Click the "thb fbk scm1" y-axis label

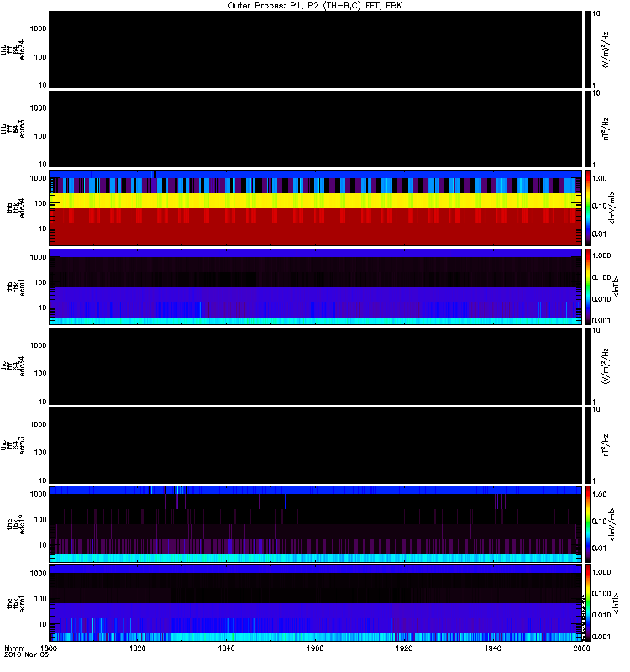pos(16,286)
